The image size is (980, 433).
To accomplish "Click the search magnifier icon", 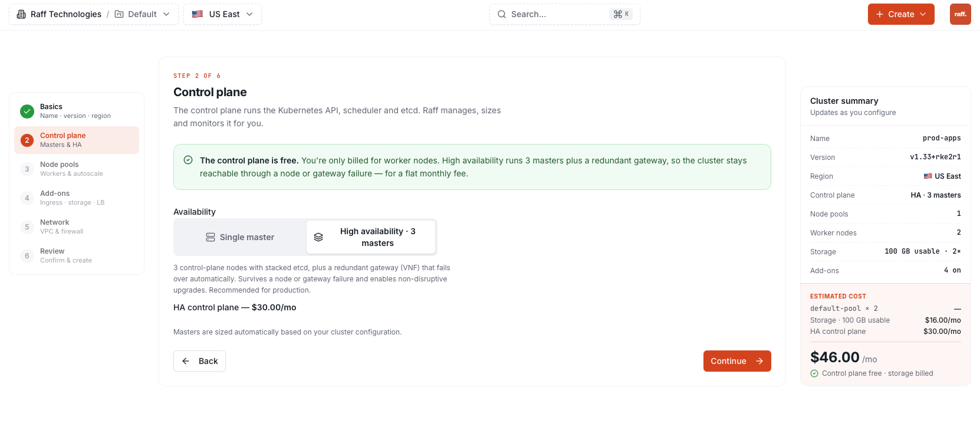I will (502, 14).
